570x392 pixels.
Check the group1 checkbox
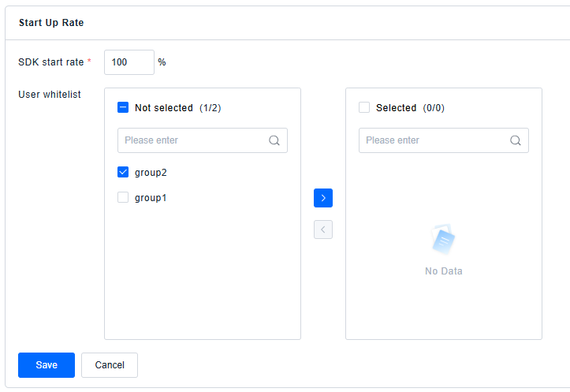coord(123,198)
